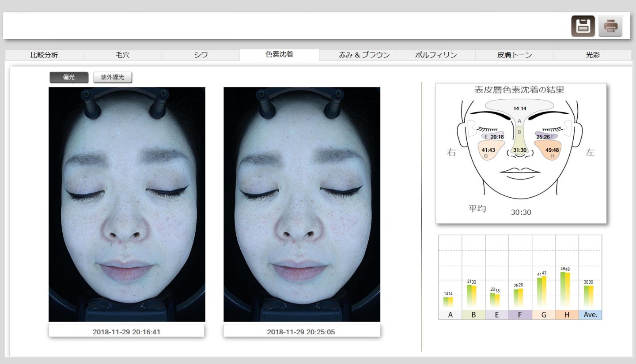
Task: Click the nose zone value 31:30
Action: 520,150
